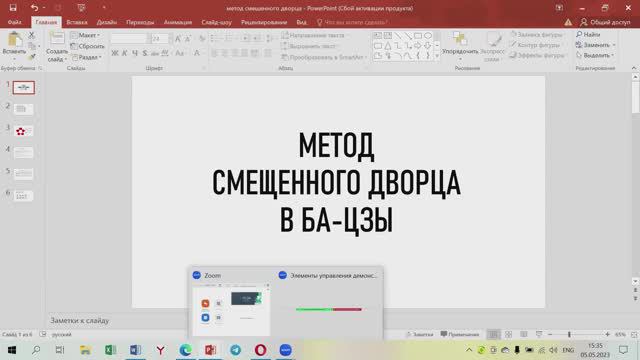Decrease font size with small A icon

pyautogui.click(x=188, y=39)
